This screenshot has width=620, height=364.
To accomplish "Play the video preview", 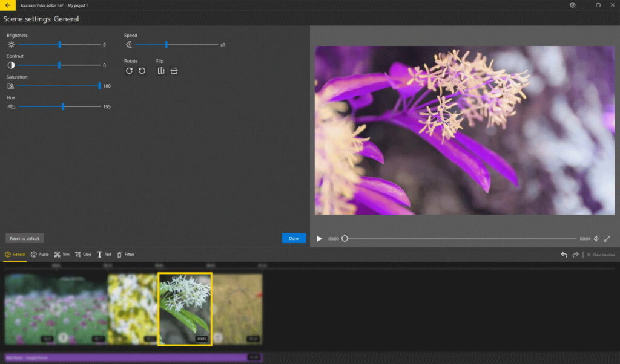I will coord(319,238).
